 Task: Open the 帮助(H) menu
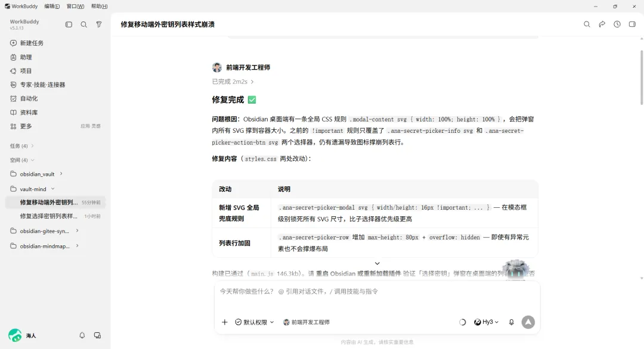(99, 6)
